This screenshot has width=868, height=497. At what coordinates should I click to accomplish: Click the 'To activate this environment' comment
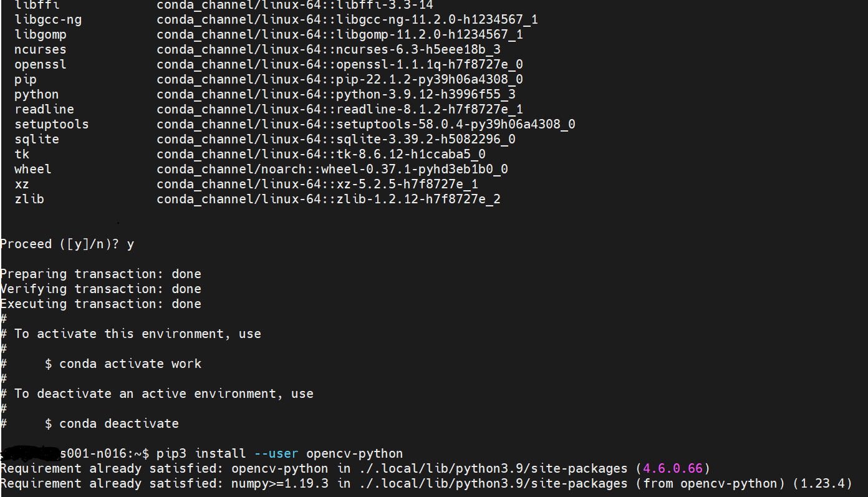click(137, 334)
